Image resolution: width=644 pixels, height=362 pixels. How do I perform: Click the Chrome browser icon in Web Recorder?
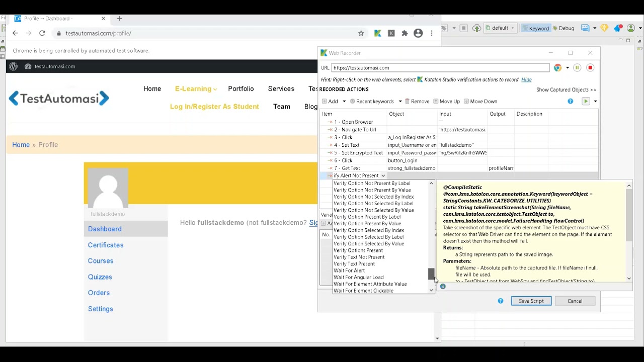557,68
